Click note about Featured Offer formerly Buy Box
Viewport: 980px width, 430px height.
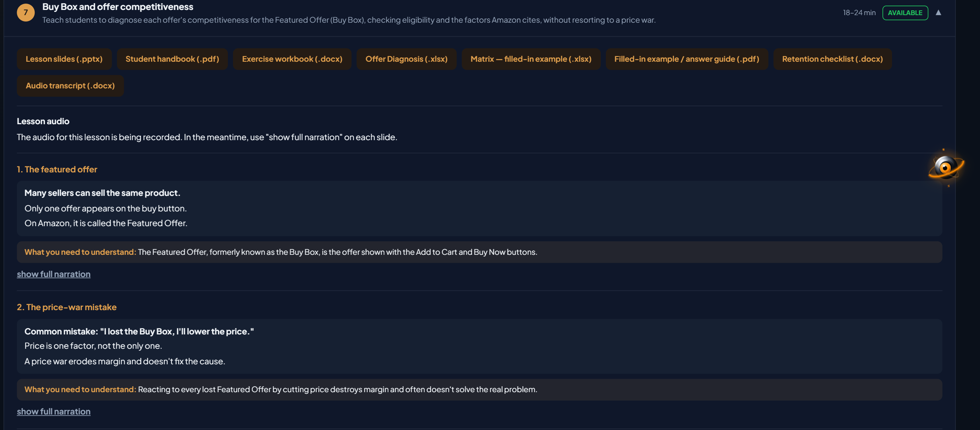pos(479,252)
